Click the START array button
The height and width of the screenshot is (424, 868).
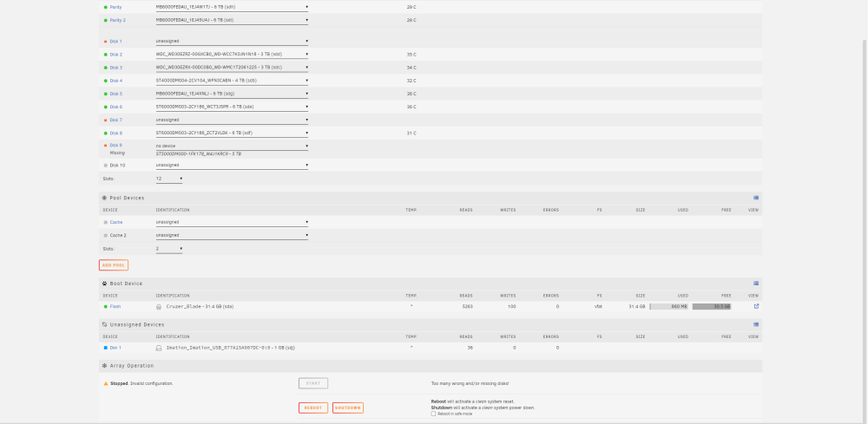click(x=313, y=383)
